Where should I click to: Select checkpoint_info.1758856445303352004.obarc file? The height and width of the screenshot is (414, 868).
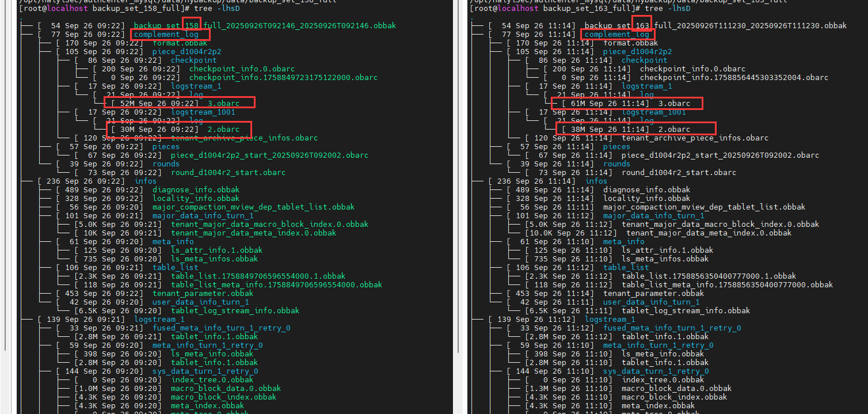734,78
